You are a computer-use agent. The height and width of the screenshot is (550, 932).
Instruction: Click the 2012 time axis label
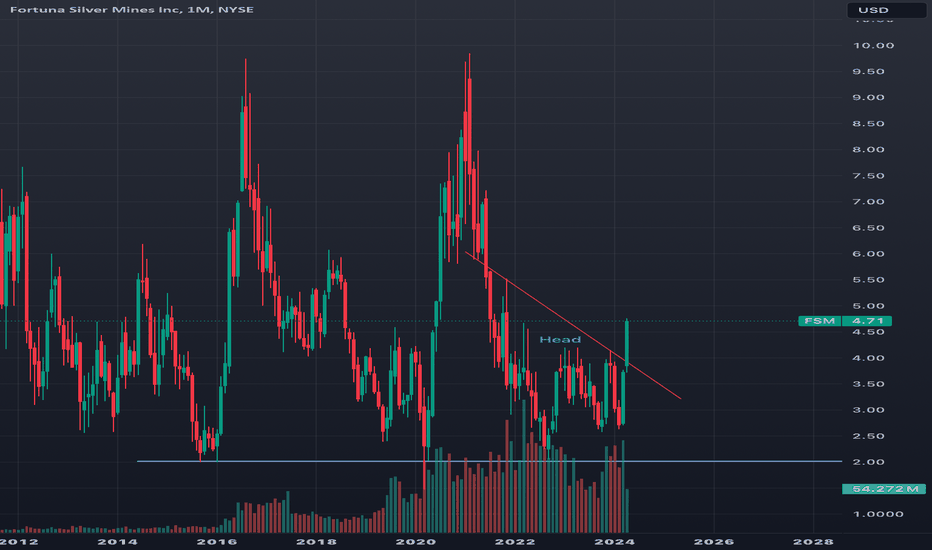[x=18, y=542]
